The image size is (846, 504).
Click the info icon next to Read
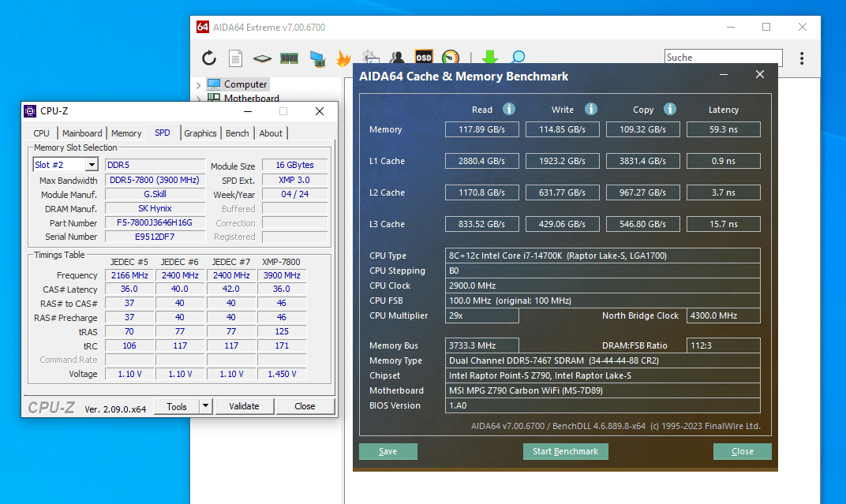pos(509,109)
